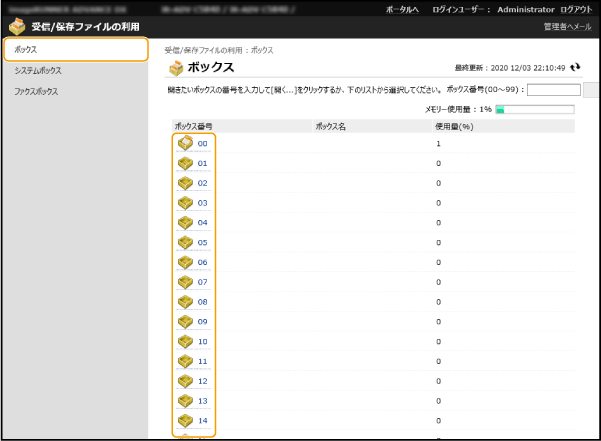Click the box icon for box 12
Viewport: 601px width, 441px height.
[185, 381]
